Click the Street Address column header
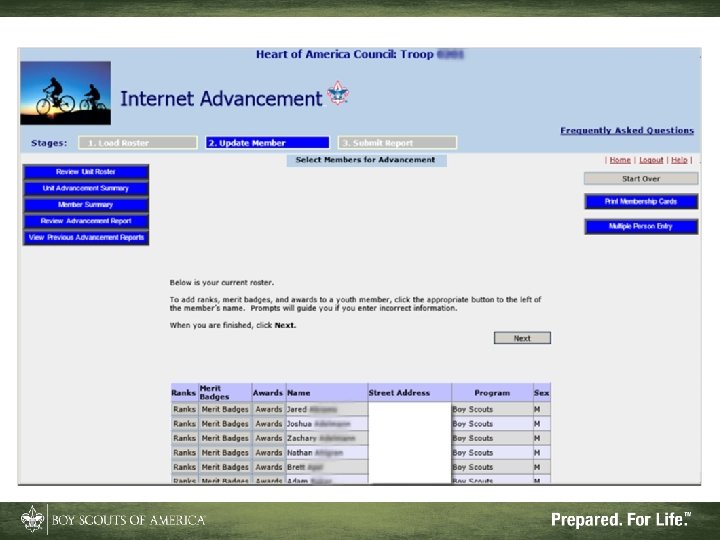Screen dimensions: 720x540 (410, 393)
